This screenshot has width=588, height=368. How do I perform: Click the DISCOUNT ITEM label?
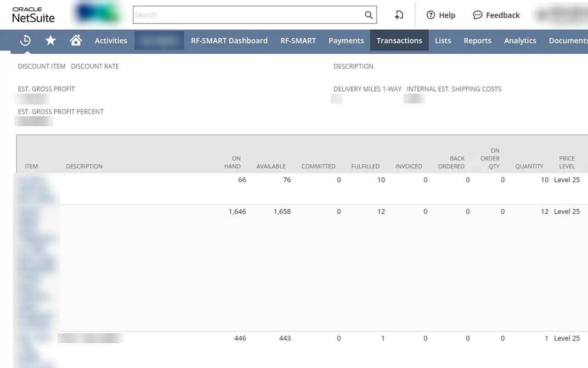pos(42,66)
